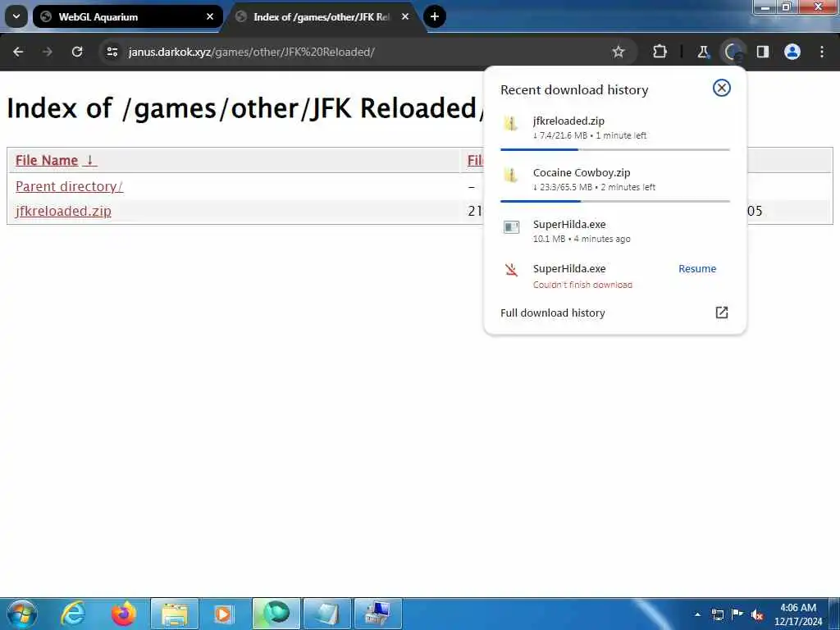Screen dimensions: 840x630
Task: Close the Index of /games/other/JFK tab
Action: tap(405, 16)
